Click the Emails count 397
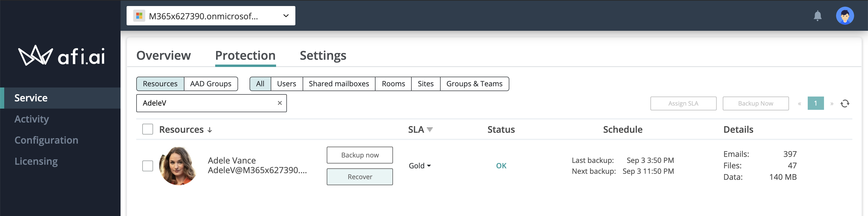This screenshot has width=868, height=216. pyautogui.click(x=790, y=154)
